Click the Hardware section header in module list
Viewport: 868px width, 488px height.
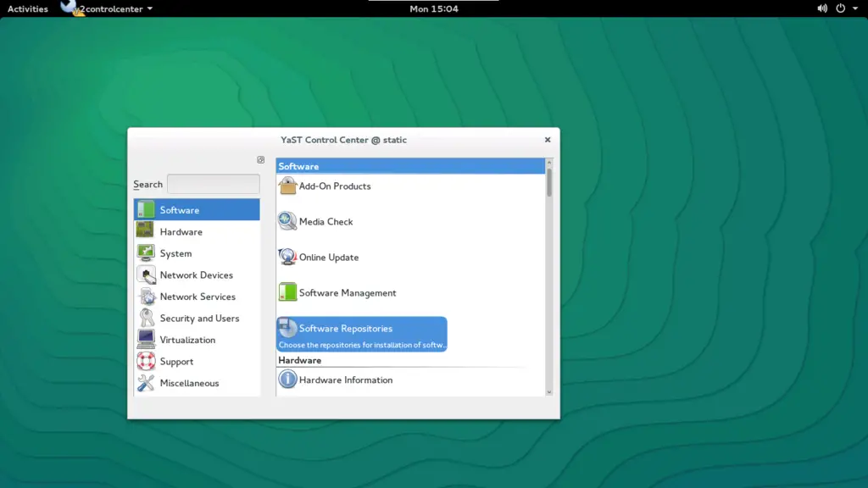point(299,360)
